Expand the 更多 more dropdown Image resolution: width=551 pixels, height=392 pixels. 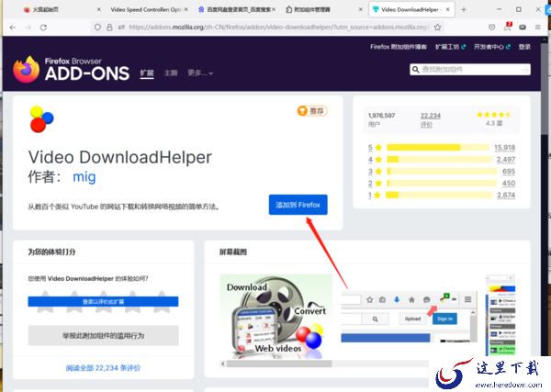point(200,73)
